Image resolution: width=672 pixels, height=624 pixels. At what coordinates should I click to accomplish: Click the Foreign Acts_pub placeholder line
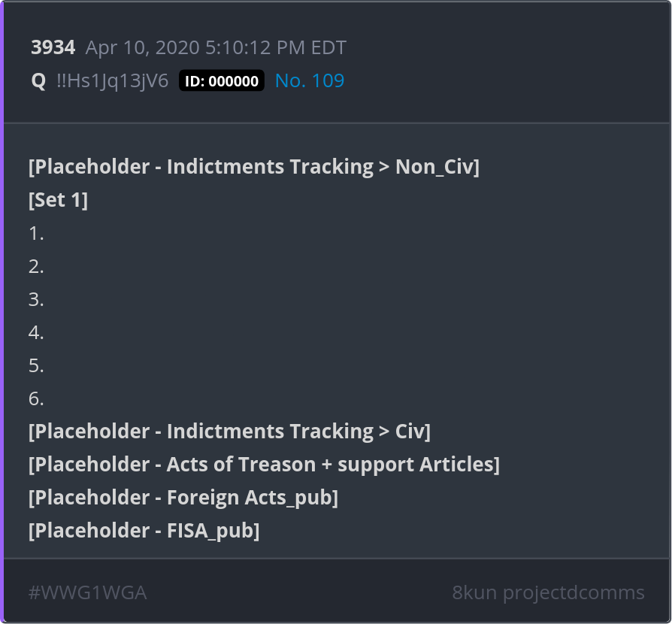[183, 498]
